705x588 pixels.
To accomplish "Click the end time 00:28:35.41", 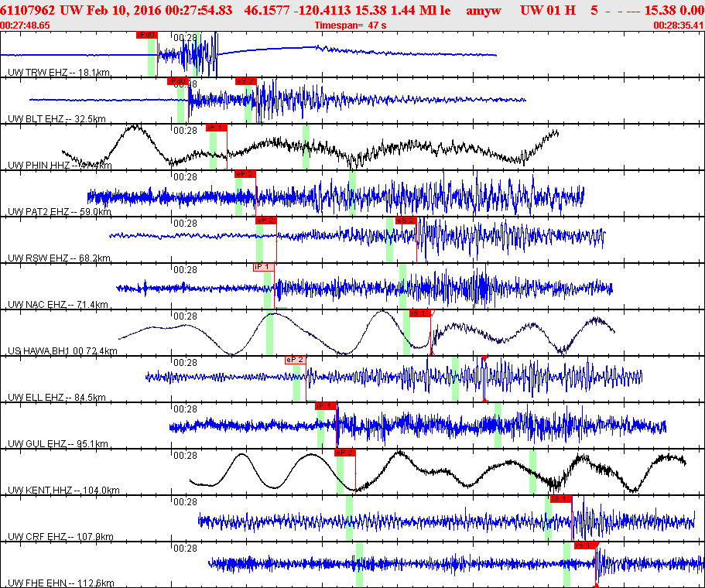I will tap(679, 26).
